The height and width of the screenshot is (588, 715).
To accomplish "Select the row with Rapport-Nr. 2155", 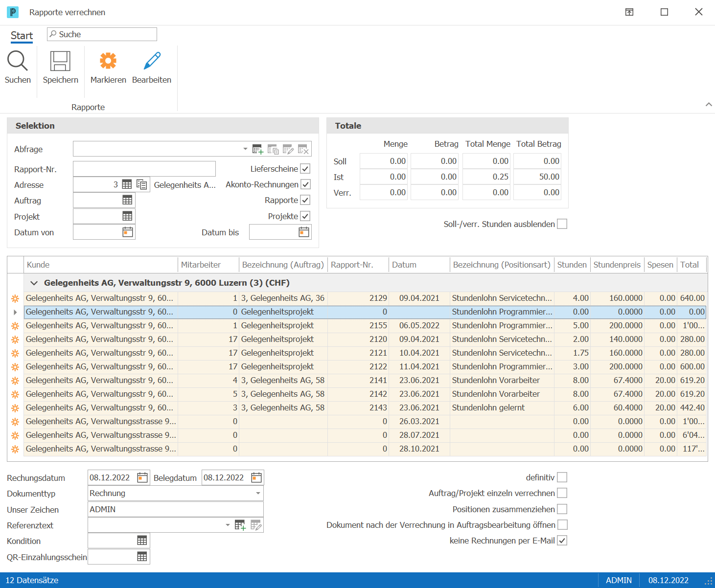I will (365, 325).
